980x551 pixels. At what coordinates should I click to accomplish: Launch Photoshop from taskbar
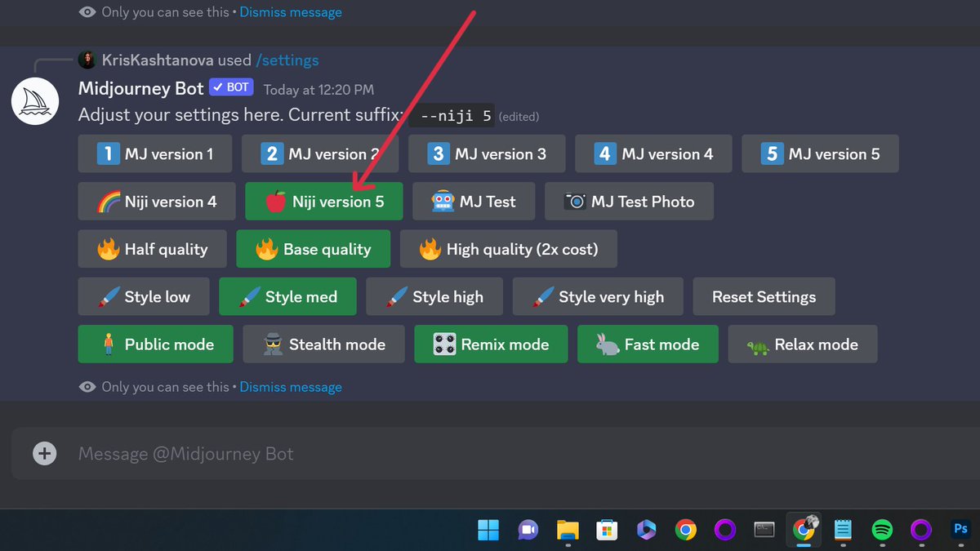(x=961, y=531)
